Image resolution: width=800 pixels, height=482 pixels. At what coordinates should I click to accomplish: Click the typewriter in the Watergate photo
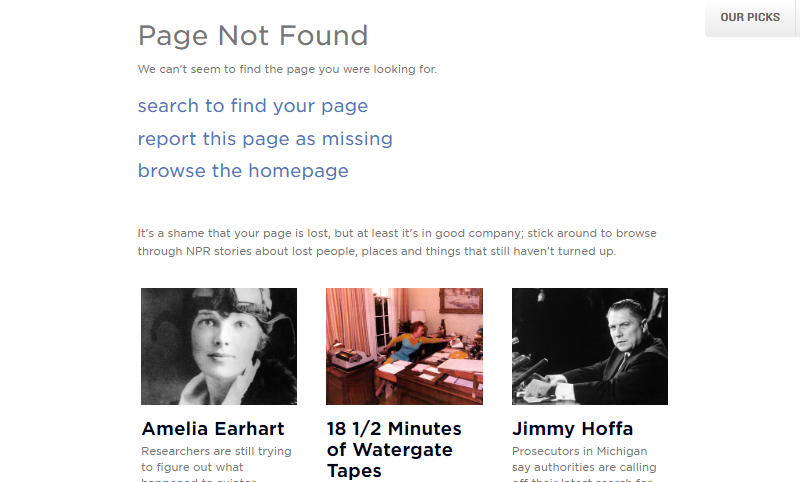pos(353,355)
